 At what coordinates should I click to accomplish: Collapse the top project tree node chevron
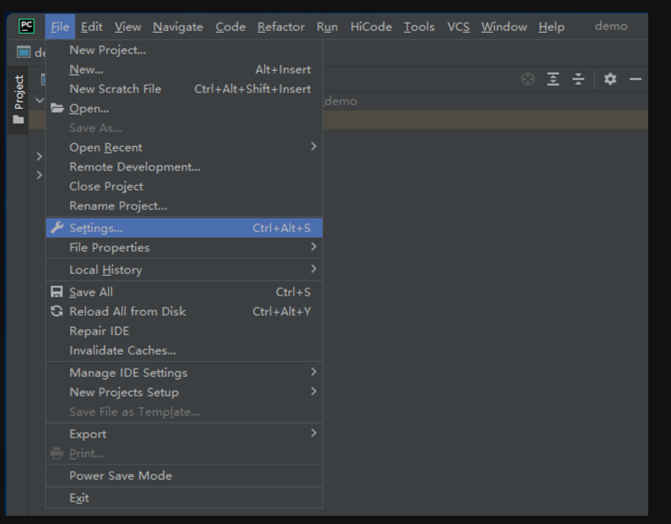click(x=39, y=101)
